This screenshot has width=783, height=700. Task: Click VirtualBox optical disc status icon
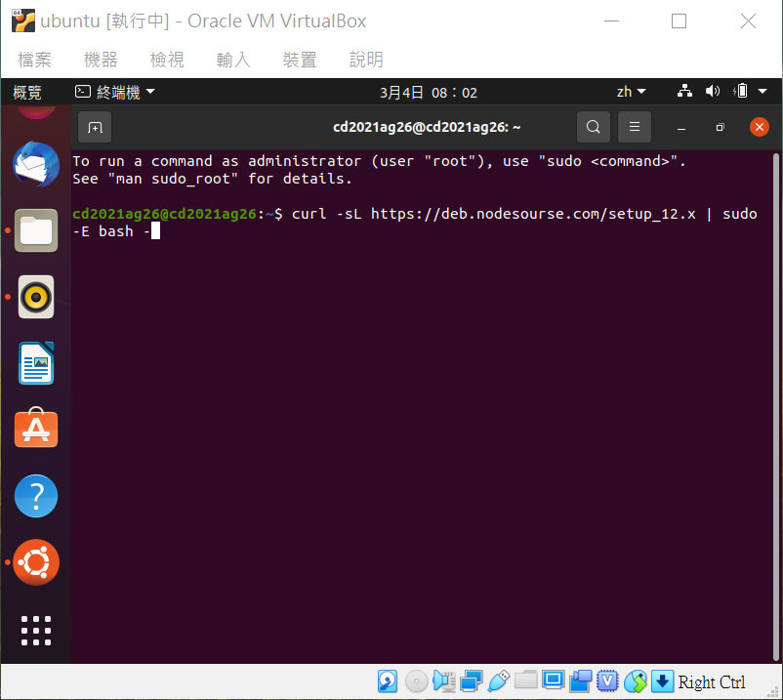point(416,681)
